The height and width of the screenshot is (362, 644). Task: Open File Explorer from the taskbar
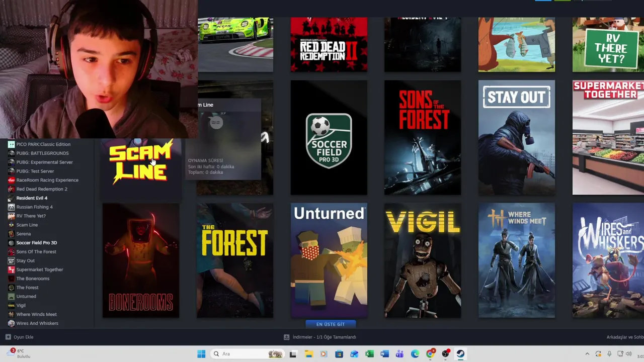tap(308, 354)
